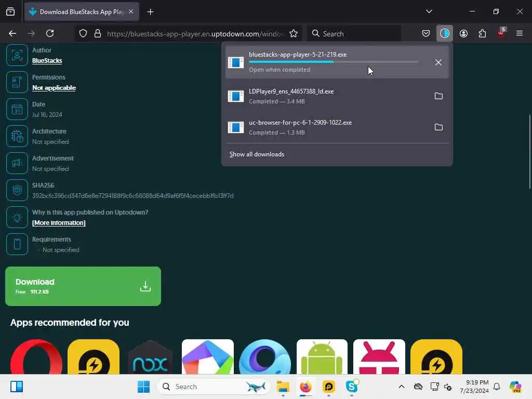532x399 pixels.
Task: Open the Firefox hamburger menu
Action: [x=519, y=33]
